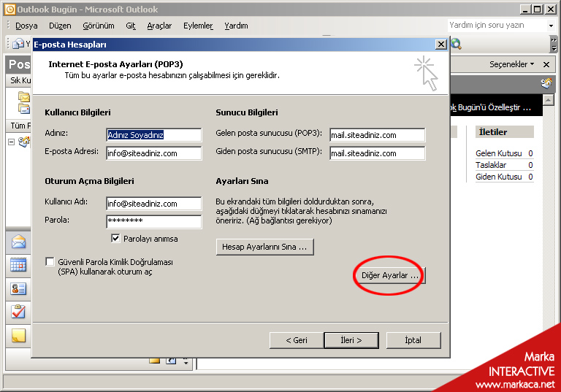Expand toolbar options chevron at right
Viewport: 561px width, 392px height.
(x=554, y=45)
